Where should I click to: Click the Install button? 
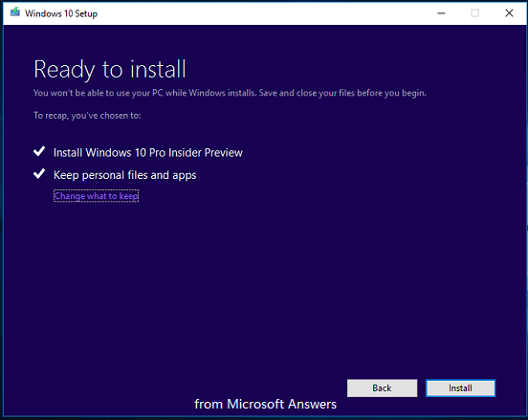(460, 388)
